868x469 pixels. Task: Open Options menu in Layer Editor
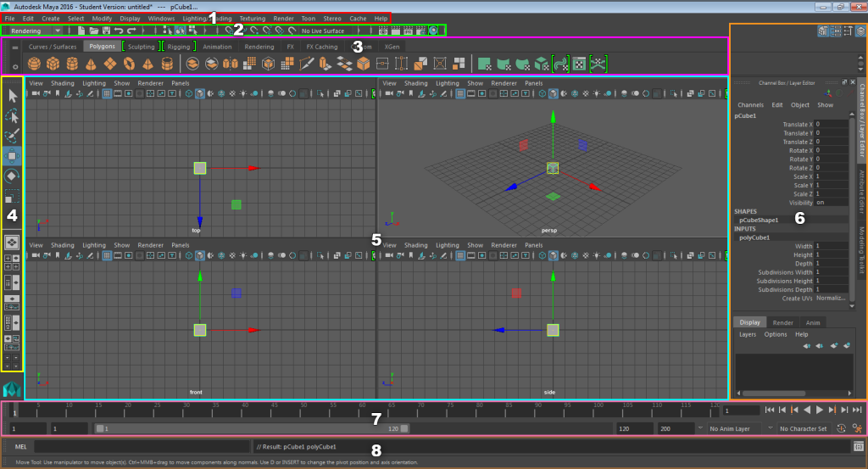click(x=775, y=334)
